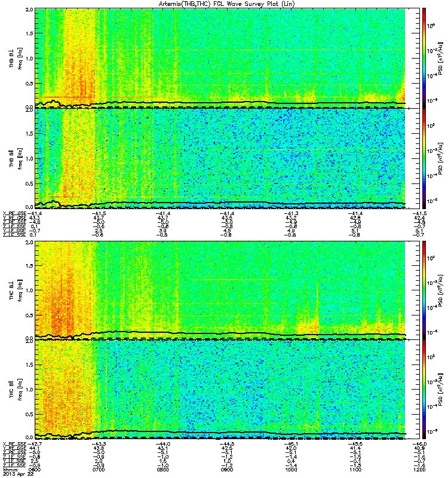Click the X_RE_GSE value -44.5 under the THC panels
The image size is (448, 478).
[x=227, y=444]
